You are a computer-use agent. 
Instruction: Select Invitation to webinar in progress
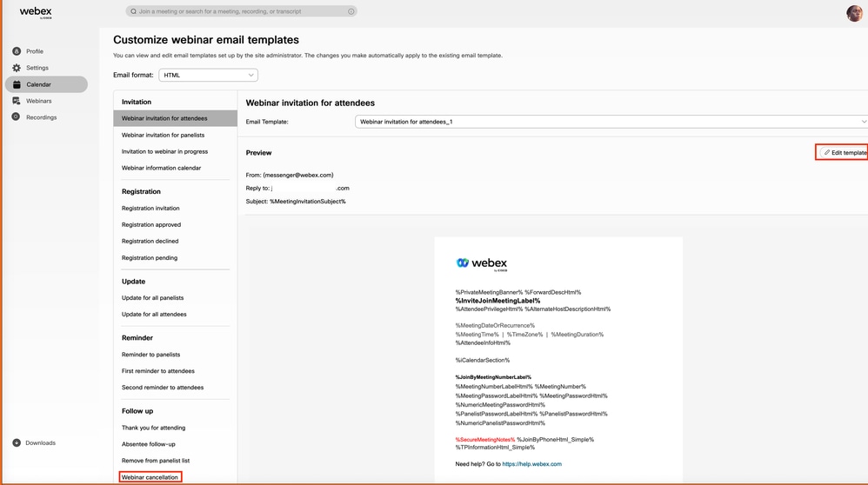coord(165,151)
